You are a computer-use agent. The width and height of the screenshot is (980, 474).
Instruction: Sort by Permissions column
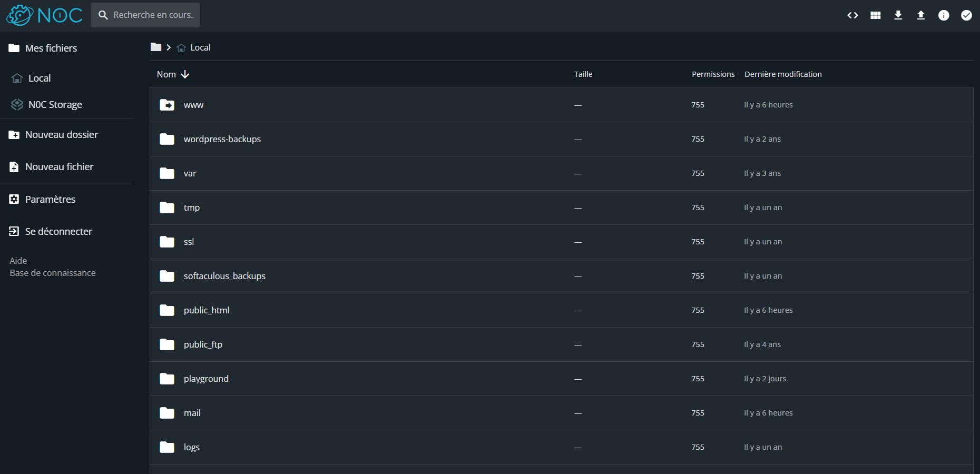coord(713,74)
